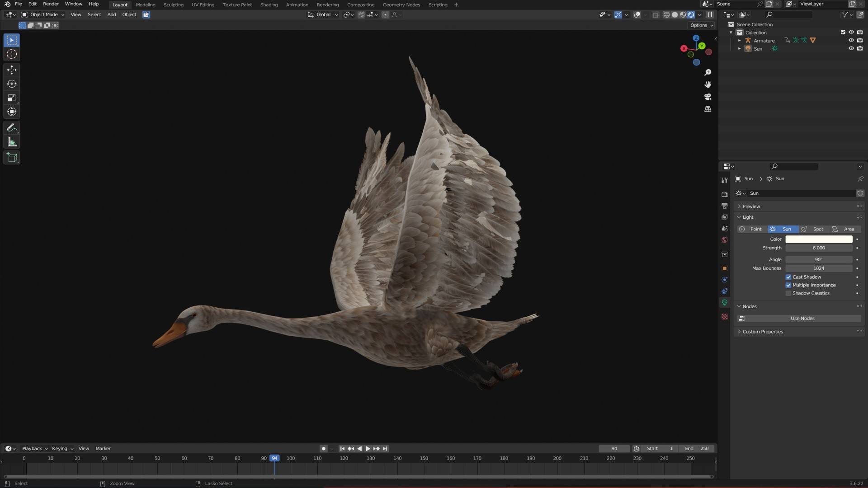Viewport: 868px width, 488px height.
Task: Select the Add Cube tool
Action: tap(12, 158)
